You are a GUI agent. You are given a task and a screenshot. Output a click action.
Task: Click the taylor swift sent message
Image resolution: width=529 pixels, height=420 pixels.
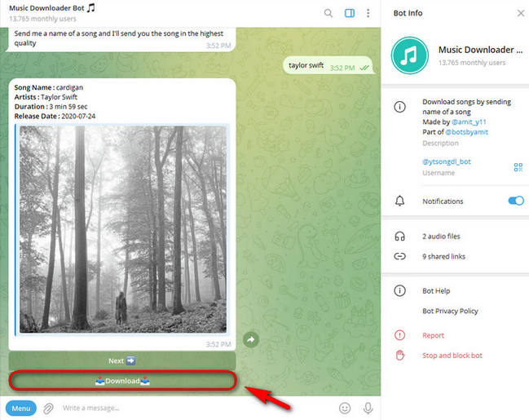(x=328, y=65)
